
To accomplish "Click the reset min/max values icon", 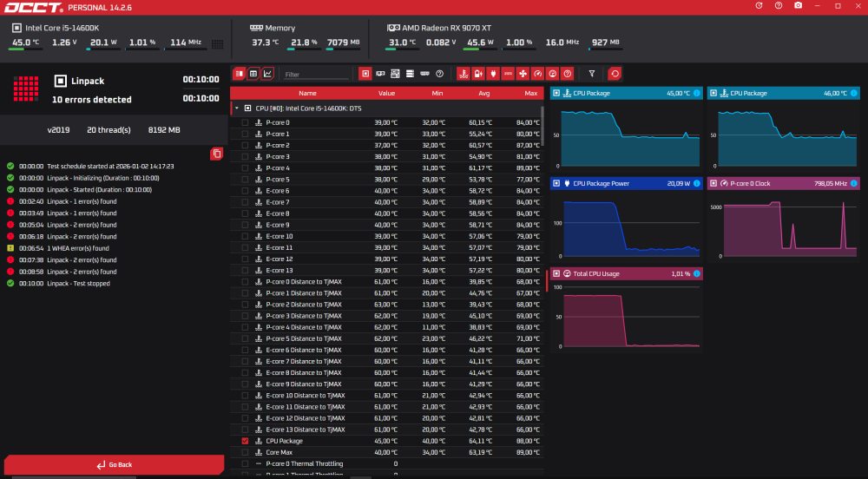I will click(x=615, y=74).
